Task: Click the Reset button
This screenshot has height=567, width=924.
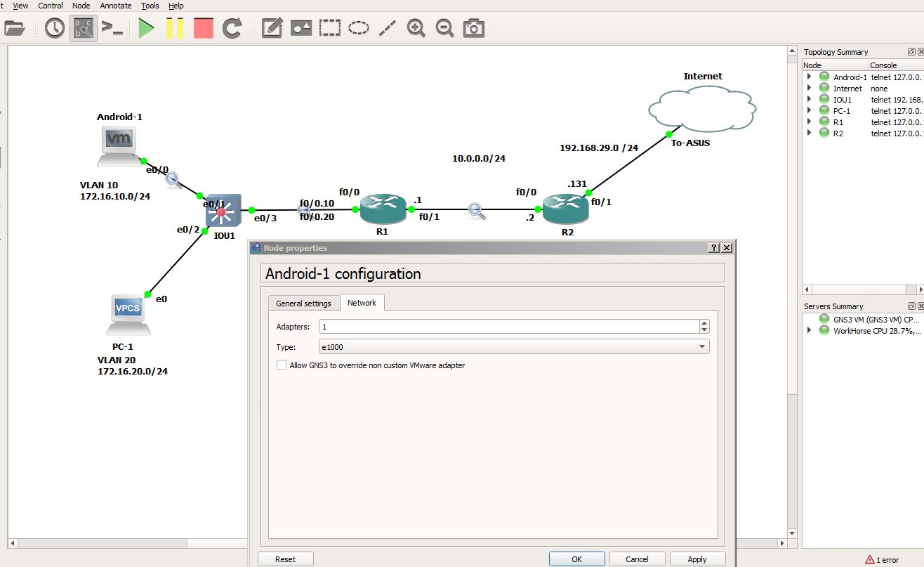Action: [285, 559]
